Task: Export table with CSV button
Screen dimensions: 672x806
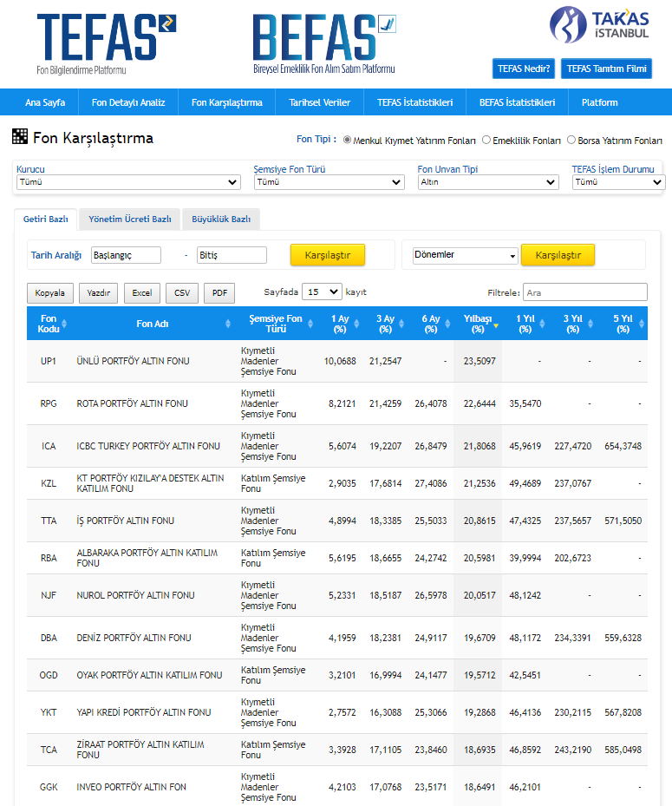Action: point(182,293)
